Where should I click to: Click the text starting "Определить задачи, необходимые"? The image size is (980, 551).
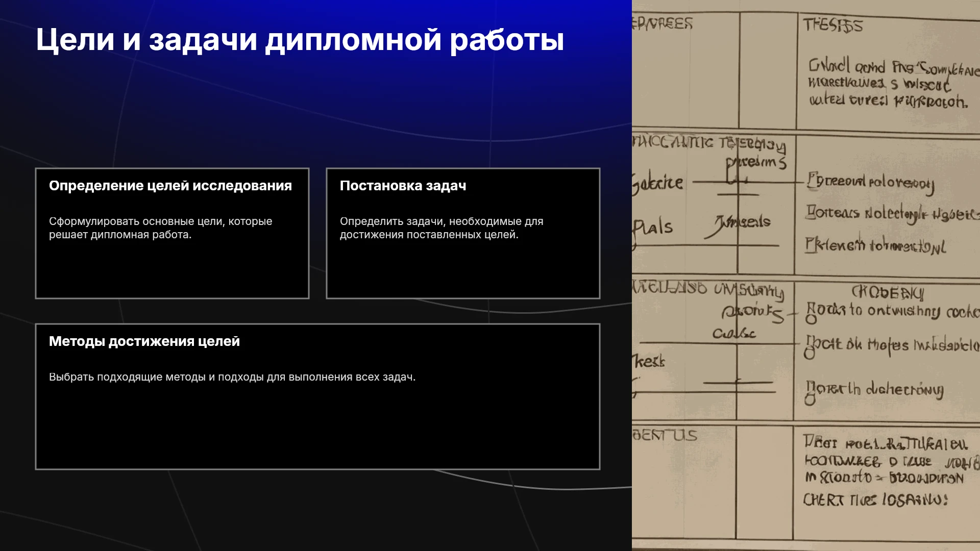[x=442, y=228]
